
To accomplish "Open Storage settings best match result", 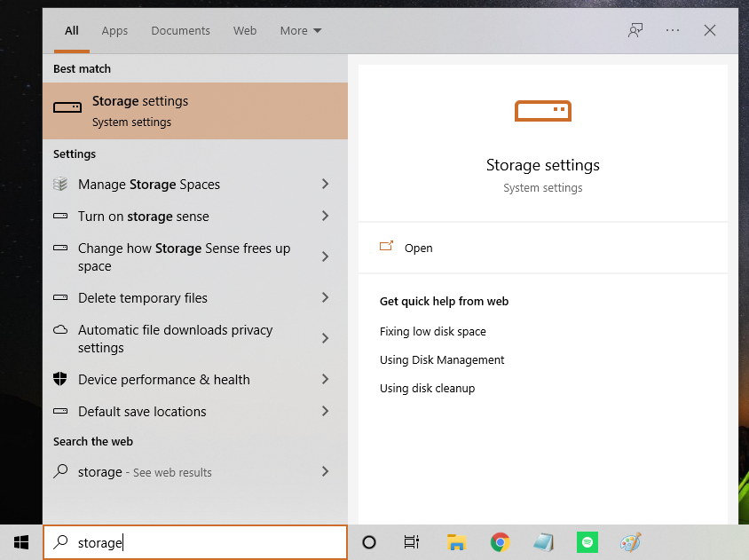I will tap(195, 111).
